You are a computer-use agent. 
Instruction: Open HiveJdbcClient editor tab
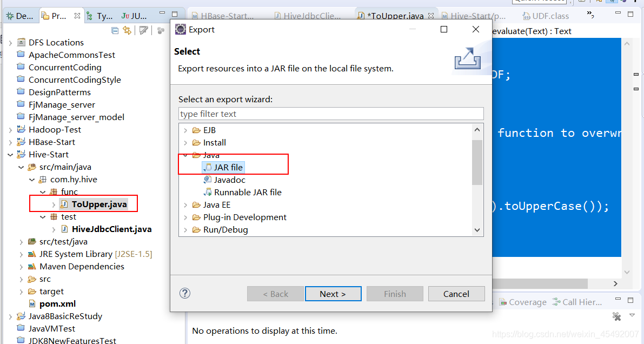[x=308, y=16]
